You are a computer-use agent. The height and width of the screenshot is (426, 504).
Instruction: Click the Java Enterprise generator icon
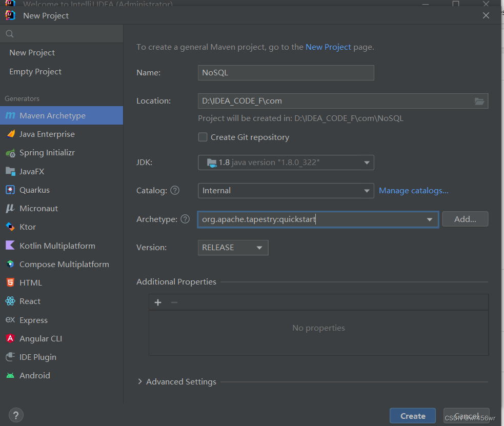(x=11, y=134)
